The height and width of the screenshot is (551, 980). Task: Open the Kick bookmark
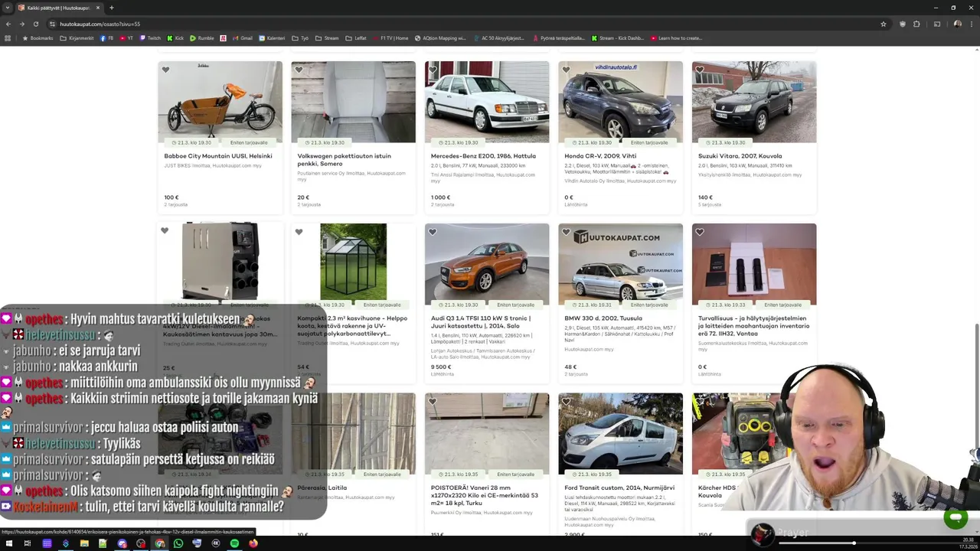point(175,38)
